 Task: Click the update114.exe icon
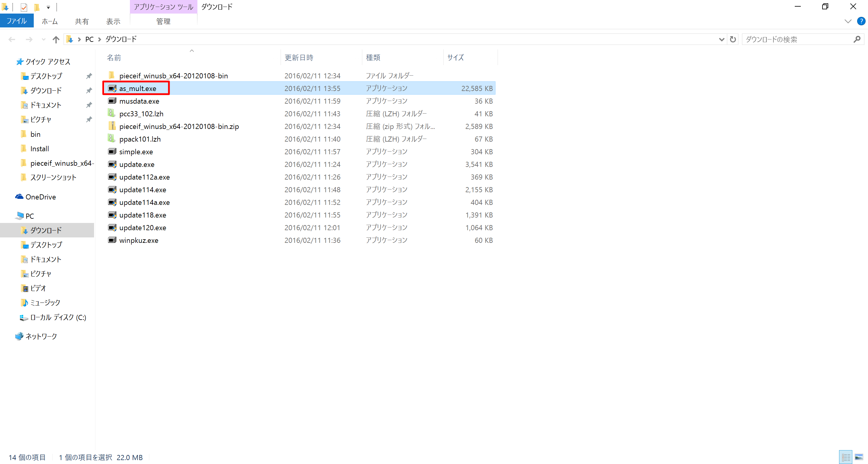click(x=112, y=190)
